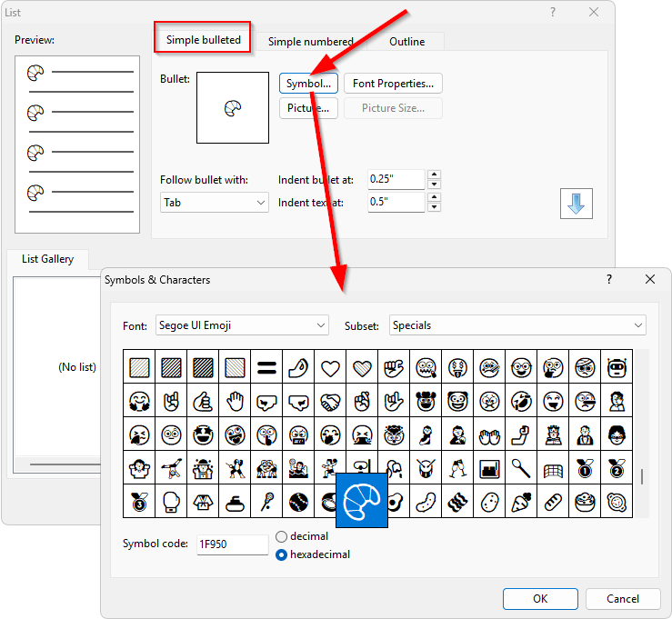Choose the baguette bread emoji
The width and height of the screenshot is (672, 619).
[553, 501]
